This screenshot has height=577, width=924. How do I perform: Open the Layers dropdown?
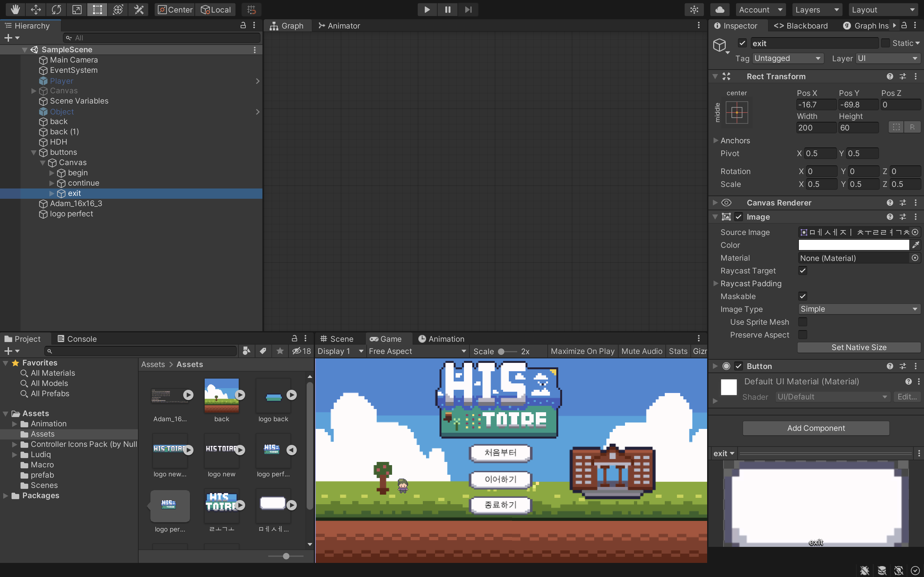[816, 10]
